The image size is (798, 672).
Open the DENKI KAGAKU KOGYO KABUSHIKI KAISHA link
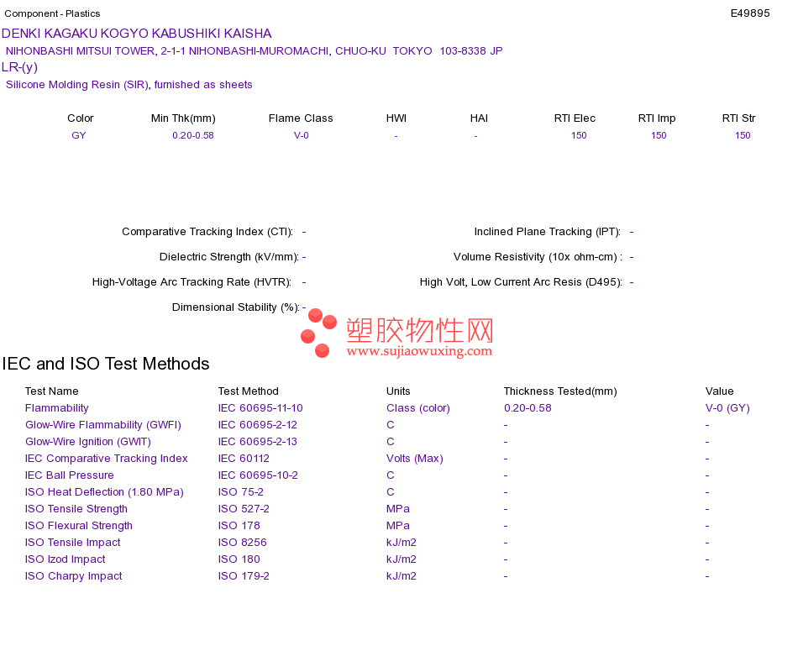point(136,34)
